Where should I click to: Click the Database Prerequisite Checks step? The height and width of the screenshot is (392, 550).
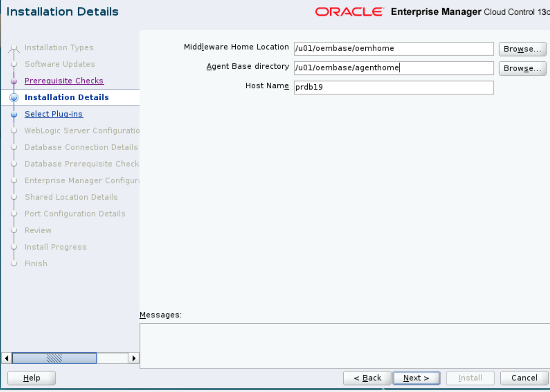pyautogui.click(x=82, y=164)
